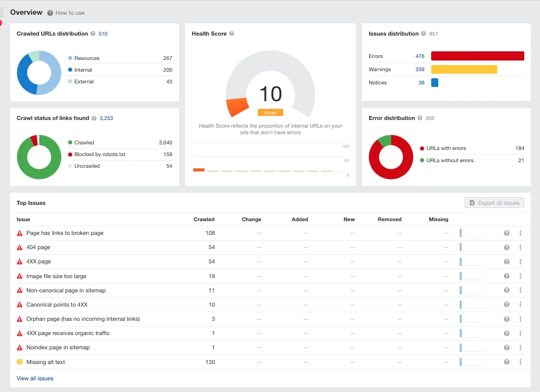Click help icon in 404 page row
This screenshot has height=392, width=540.
[x=506, y=248]
